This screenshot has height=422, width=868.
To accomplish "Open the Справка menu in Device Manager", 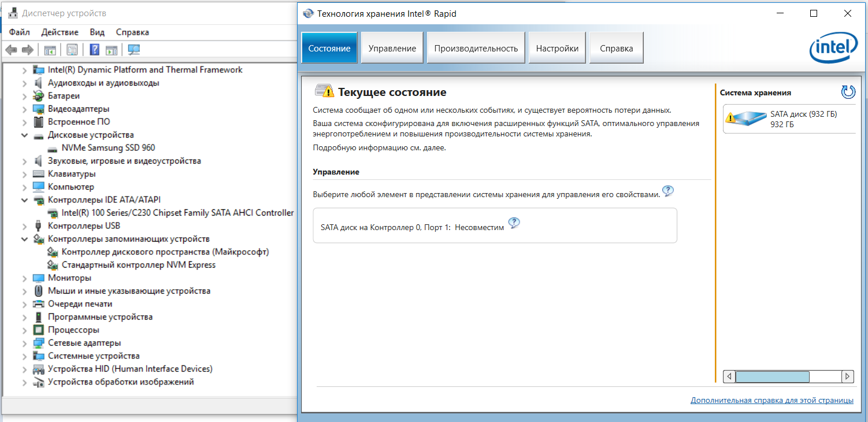I will [132, 32].
